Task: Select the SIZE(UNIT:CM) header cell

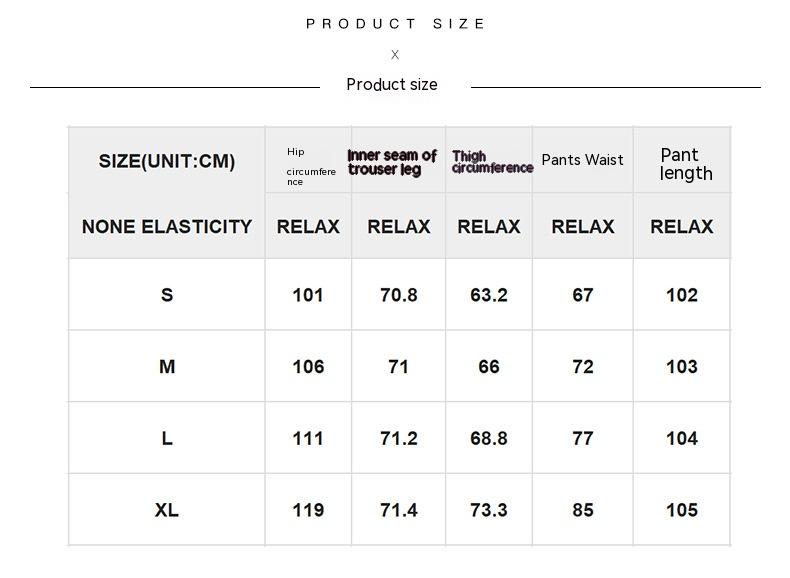Action: point(167,161)
